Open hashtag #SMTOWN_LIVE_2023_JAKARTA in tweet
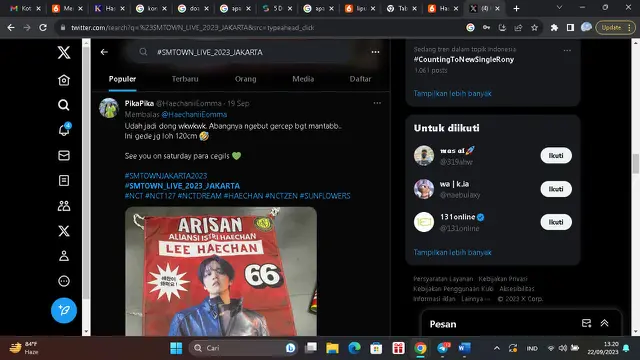 [x=182, y=186]
